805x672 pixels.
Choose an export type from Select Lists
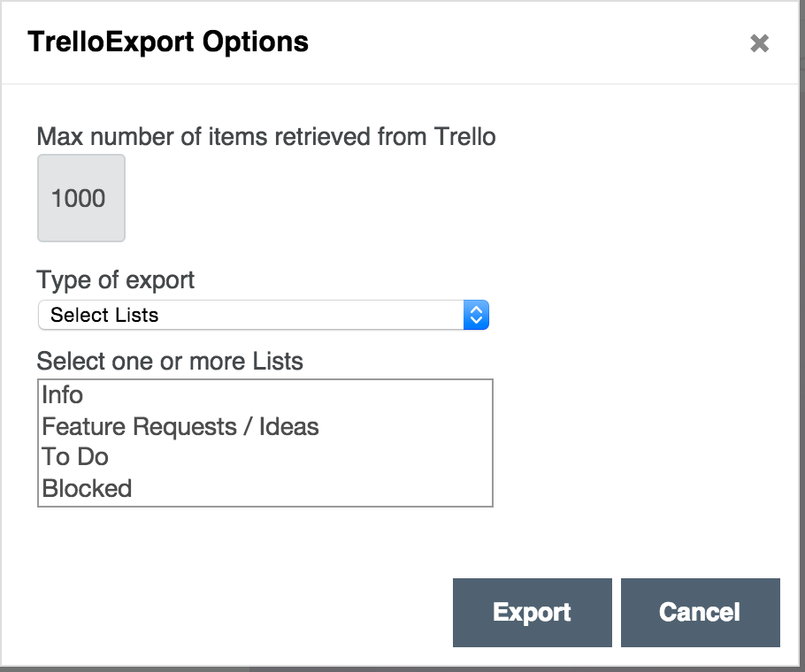pos(265,315)
